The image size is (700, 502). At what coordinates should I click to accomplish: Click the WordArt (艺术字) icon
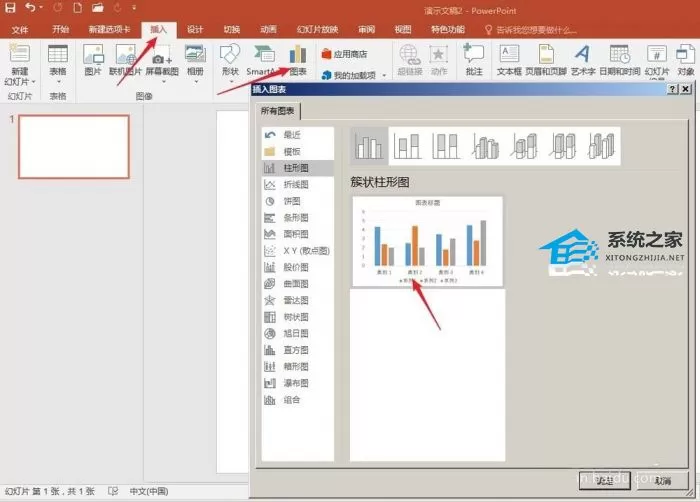[583, 54]
